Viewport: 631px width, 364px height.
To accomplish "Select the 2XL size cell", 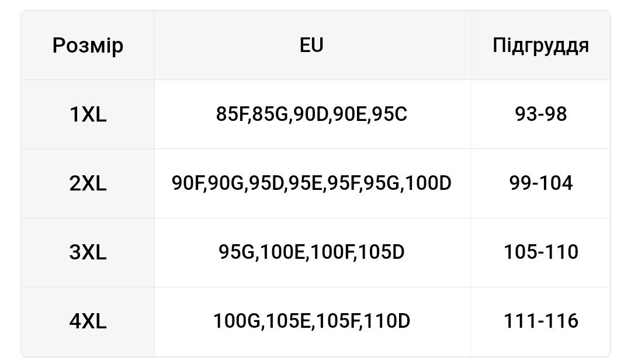I will point(88,183).
